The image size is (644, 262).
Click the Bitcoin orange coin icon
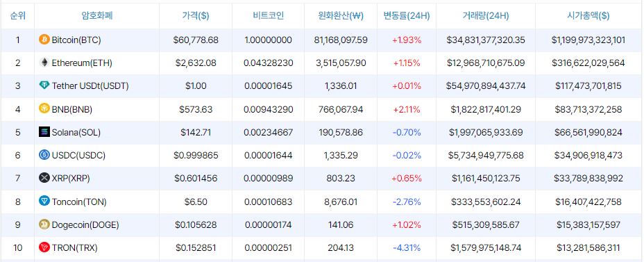pyautogui.click(x=44, y=40)
